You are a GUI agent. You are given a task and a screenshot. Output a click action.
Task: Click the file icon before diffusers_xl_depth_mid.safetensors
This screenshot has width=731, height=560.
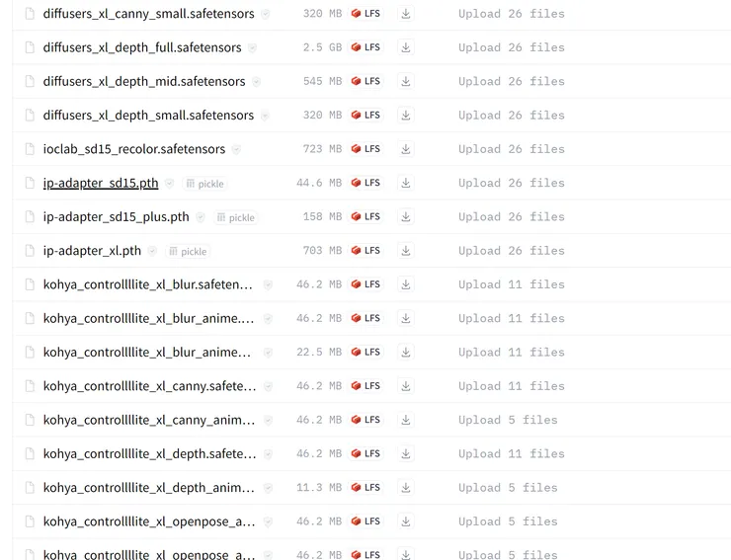30,82
